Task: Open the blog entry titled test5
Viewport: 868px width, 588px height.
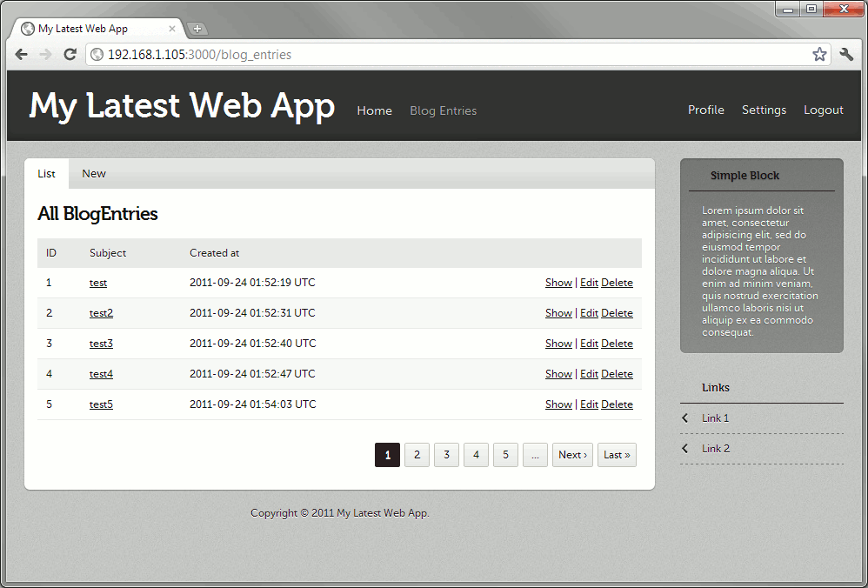Action: click(101, 404)
